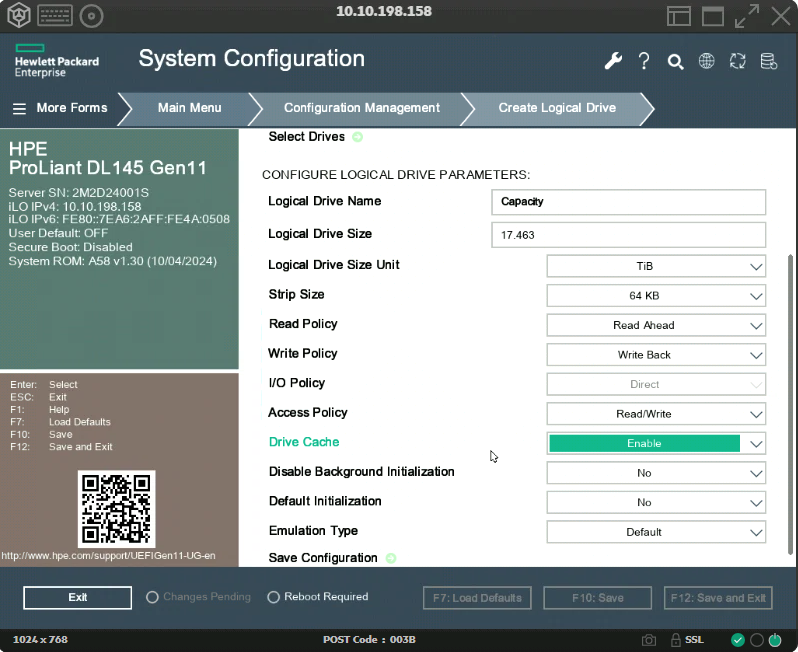
Task: Open the Access Policy Read/Write dropdown
Action: 656,414
